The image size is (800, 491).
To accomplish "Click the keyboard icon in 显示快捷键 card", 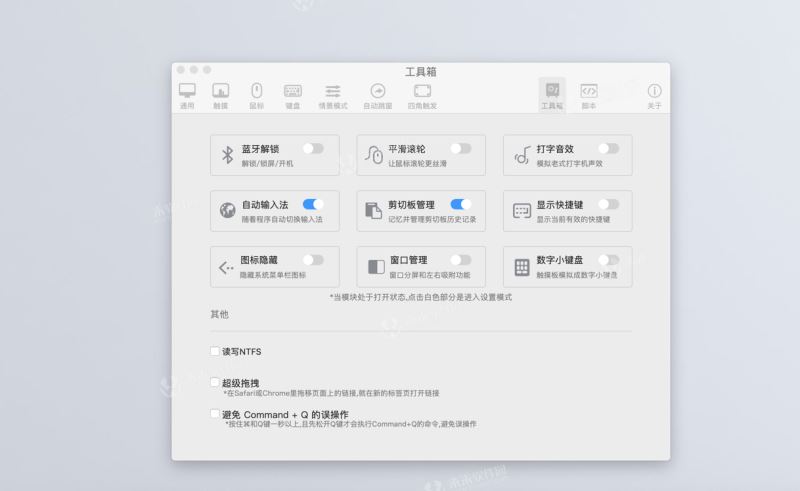I will [x=521, y=211].
